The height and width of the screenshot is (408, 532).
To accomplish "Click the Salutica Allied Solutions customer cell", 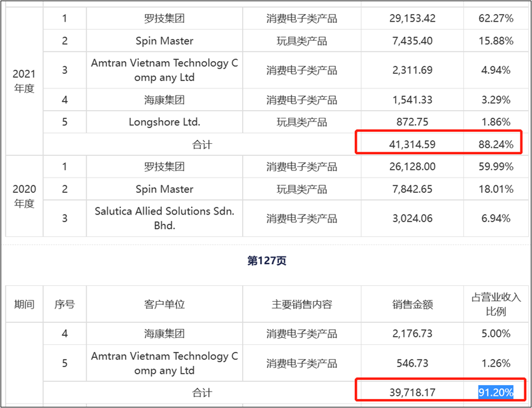I will coord(164,218).
